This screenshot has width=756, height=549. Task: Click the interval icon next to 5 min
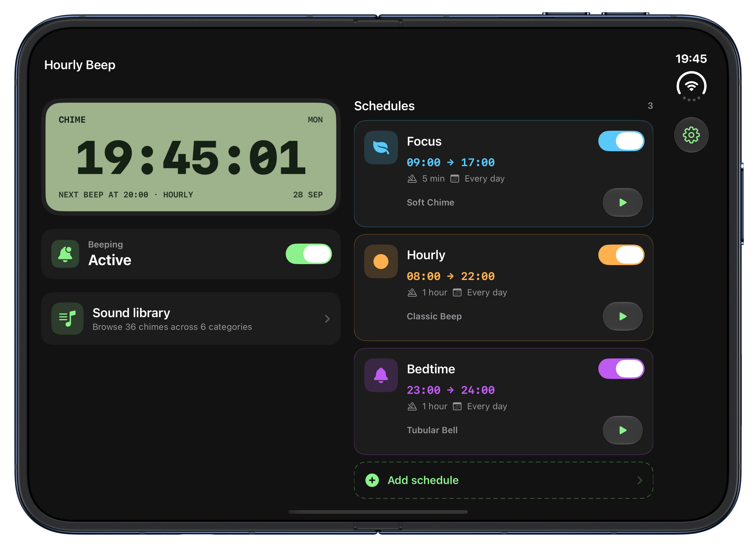click(x=412, y=179)
